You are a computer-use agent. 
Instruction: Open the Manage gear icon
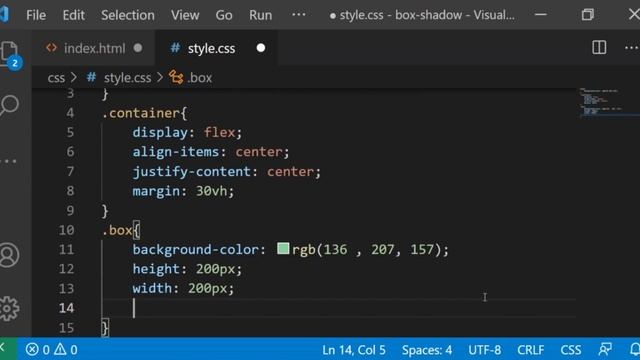coord(9,308)
